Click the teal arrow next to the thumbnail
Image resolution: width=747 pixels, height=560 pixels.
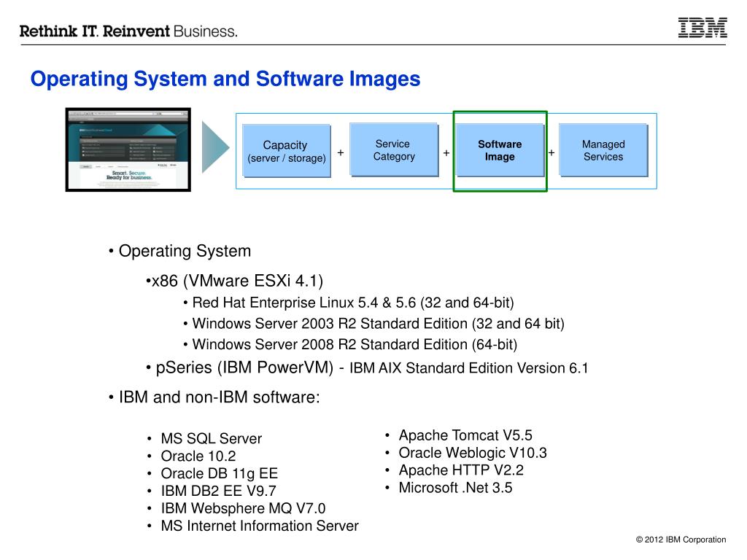click(215, 147)
